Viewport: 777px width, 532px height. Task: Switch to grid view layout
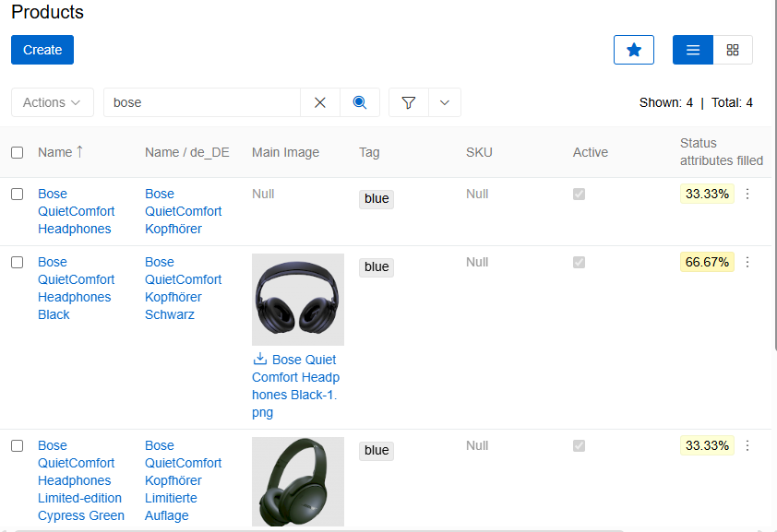point(733,50)
